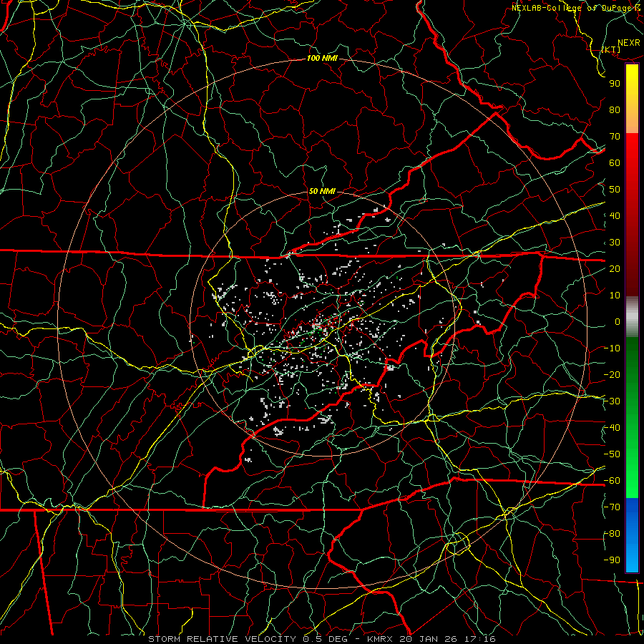The width and height of the screenshot is (644, 644).
Task: Click the "-70" scale tick label
Action: [x=612, y=507]
